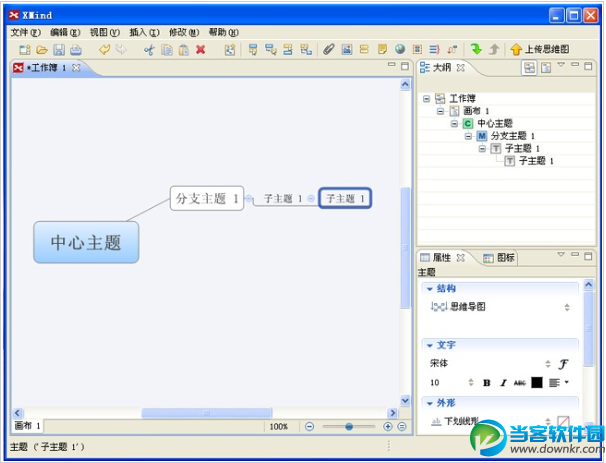
Task: Paste using clipboard icon
Action: point(184,50)
